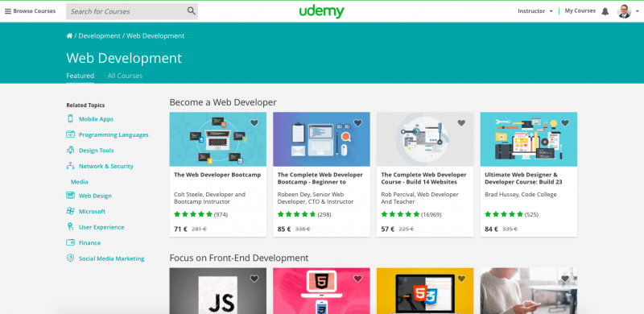Open the JS course thumbnail
Viewport: 644px width, 314px height.
[x=217, y=291]
